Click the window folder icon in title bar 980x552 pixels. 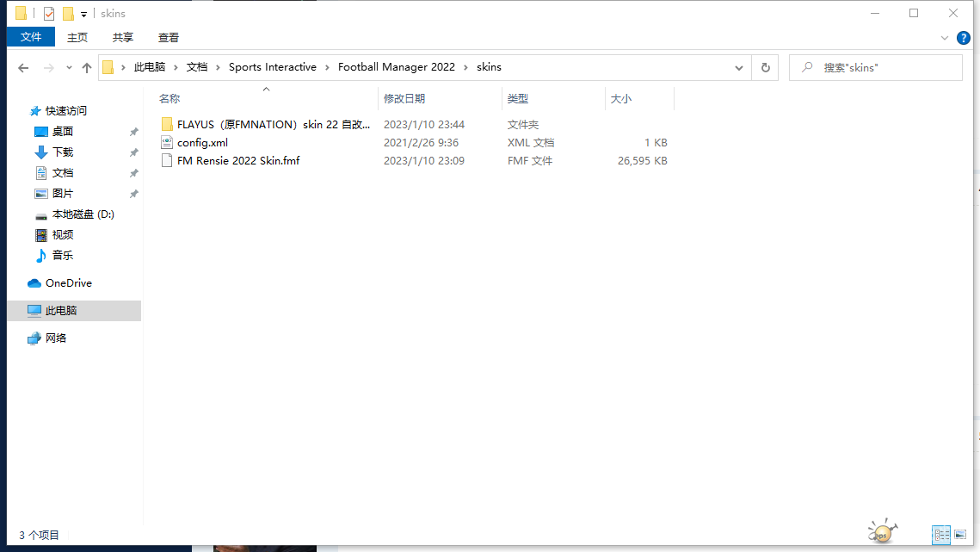21,13
